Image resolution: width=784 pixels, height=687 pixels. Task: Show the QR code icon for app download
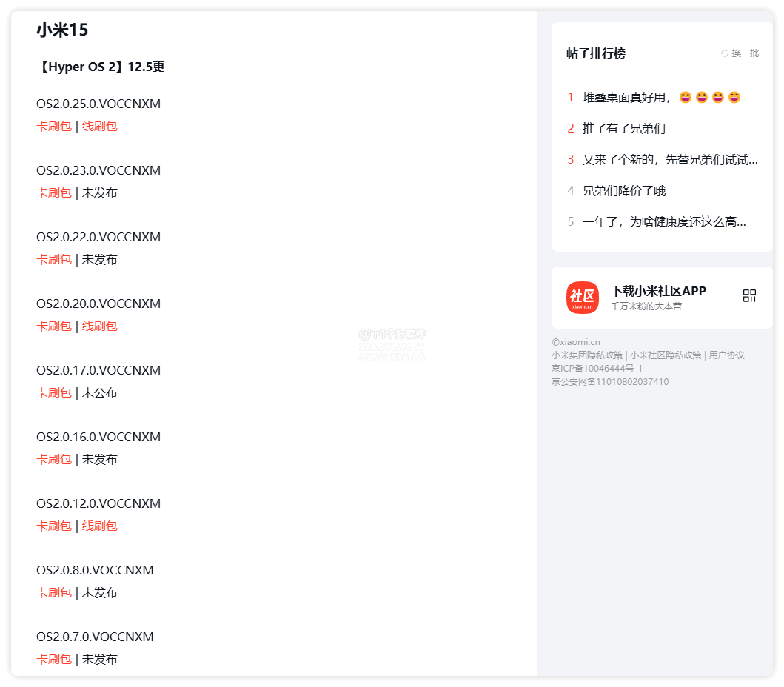pos(749,295)
